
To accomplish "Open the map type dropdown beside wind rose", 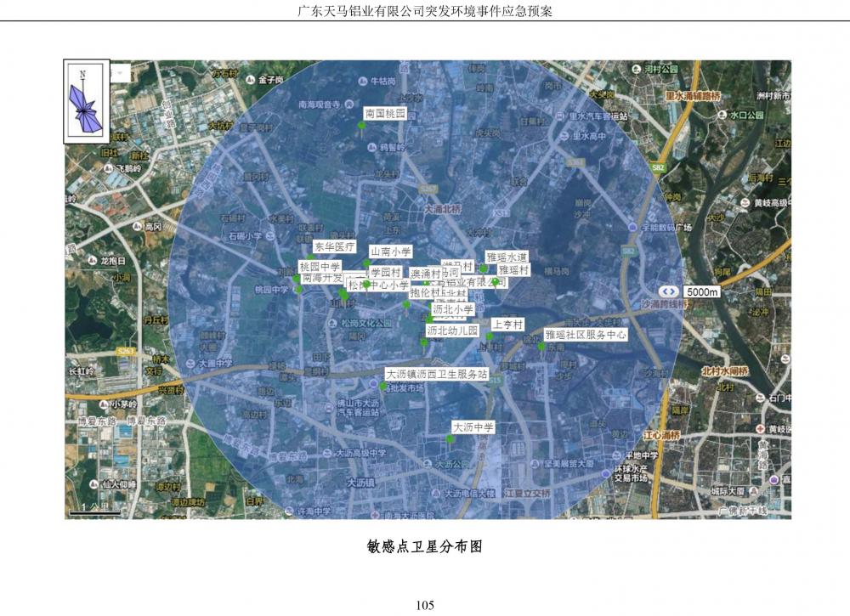I will point(122,73).
